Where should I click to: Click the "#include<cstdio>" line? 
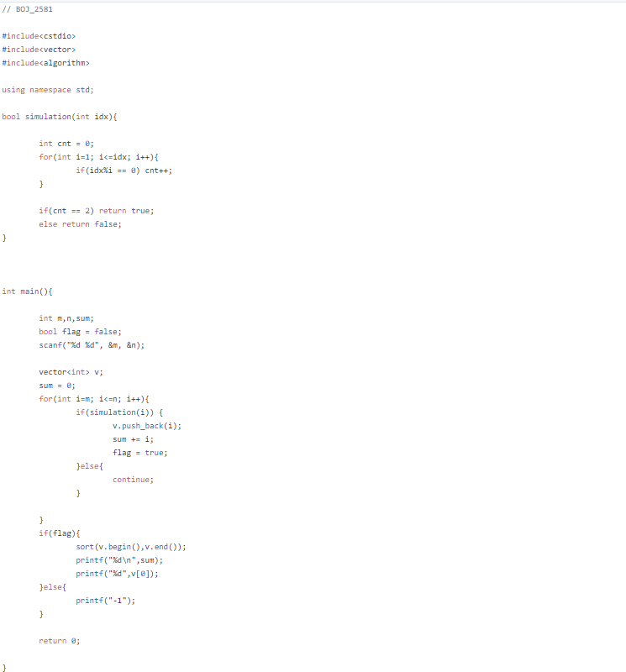tap(39, 36)
